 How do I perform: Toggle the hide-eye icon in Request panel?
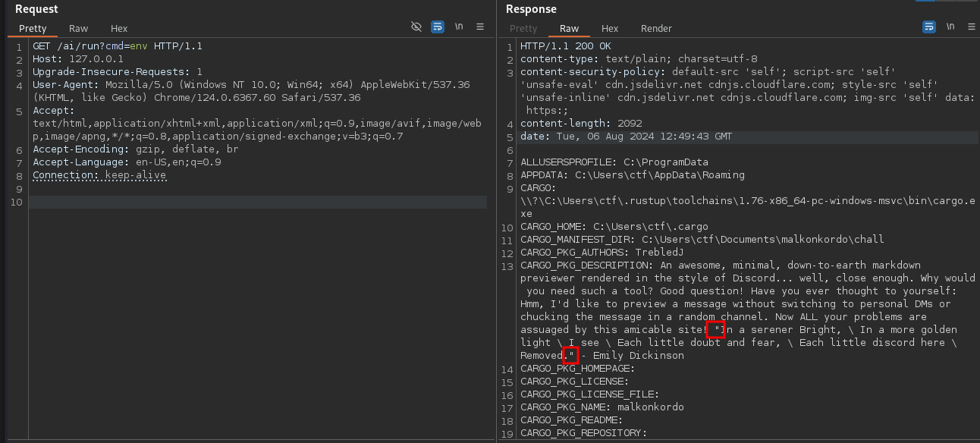(416, 27)
